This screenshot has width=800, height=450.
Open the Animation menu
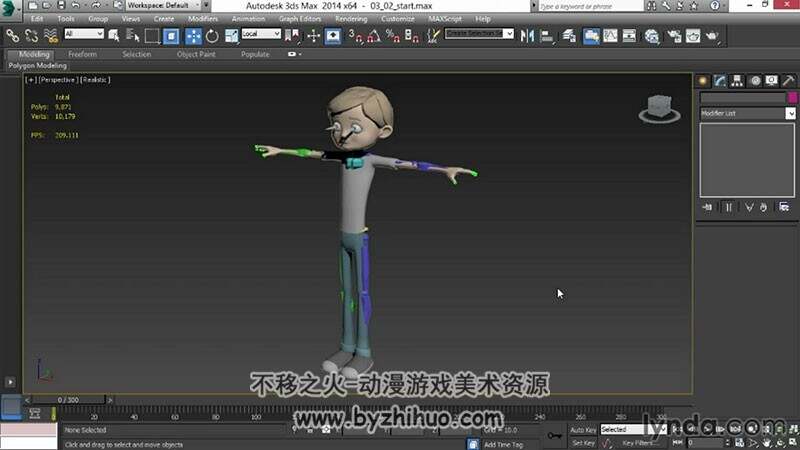(248, 19)
